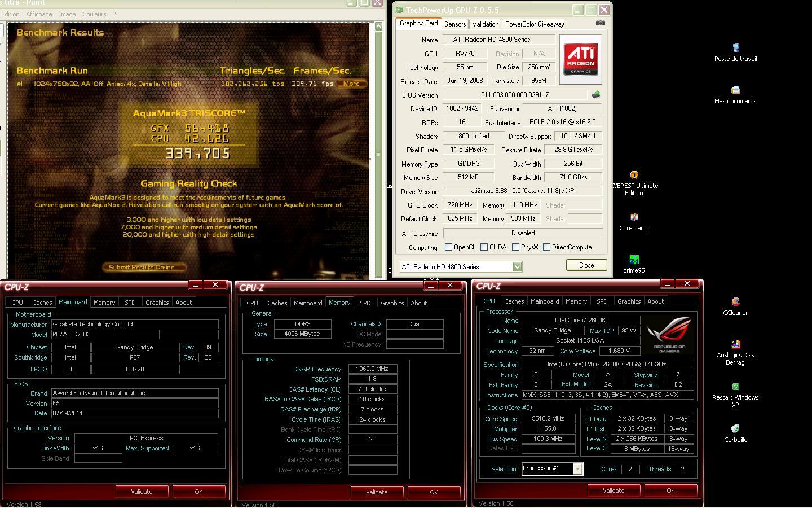Screen dimensions: 812x508
Task: Open Graphics tab in CPU-Z mainboard window
Action: [x=157, y=303]
